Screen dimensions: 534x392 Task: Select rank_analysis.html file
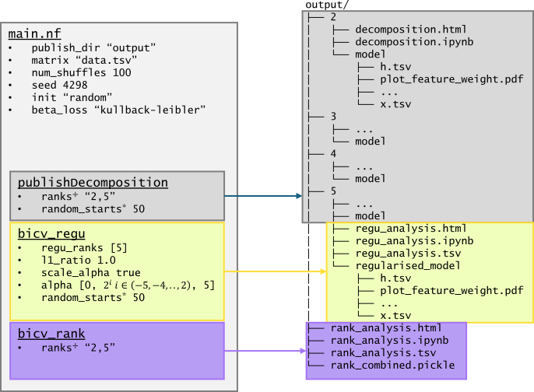pos(386,328)
